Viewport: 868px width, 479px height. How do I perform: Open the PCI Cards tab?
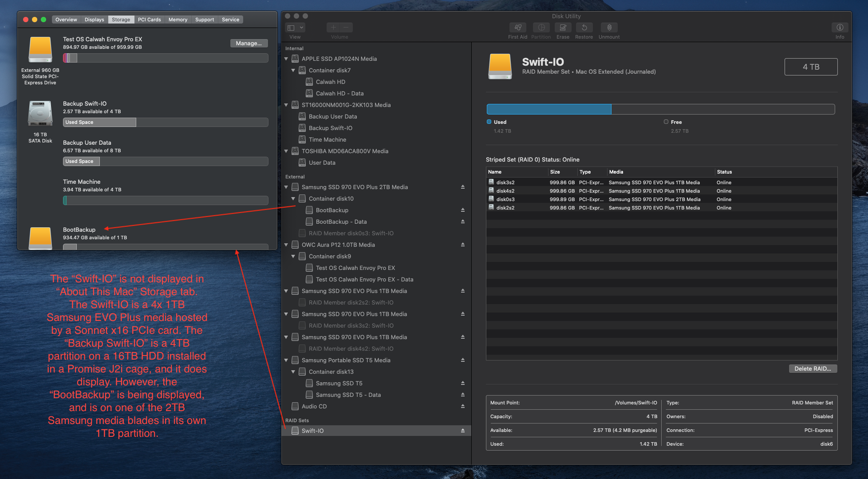tap(149, 20)
